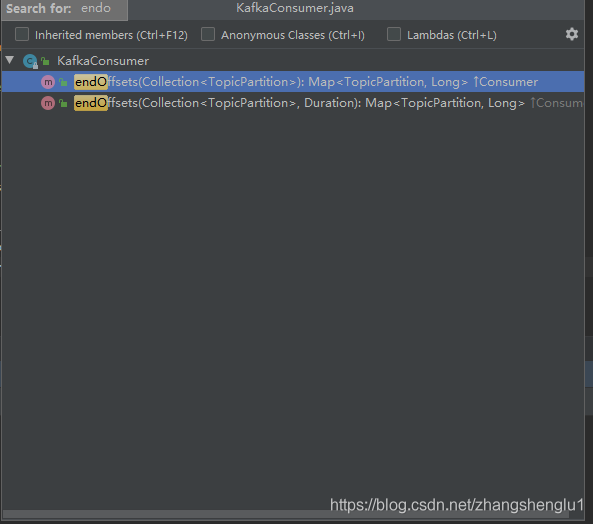Image resolution: width=593 pixels, height=524 pixels.
Task: Click the Inherited members (Ctrl+F12) label
Action: tap(111, 35)
